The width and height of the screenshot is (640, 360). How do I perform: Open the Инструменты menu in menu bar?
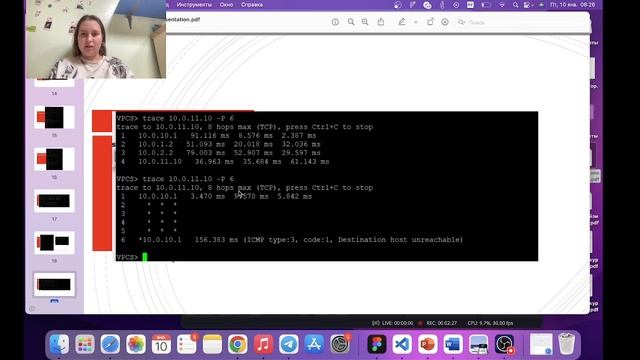[194, 5]
